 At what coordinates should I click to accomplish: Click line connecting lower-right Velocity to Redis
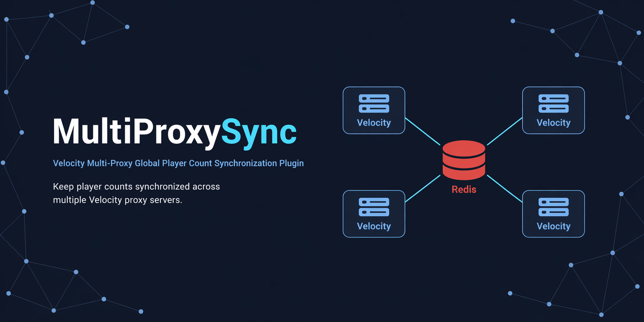pyautogui.click(x=505, y=188)
